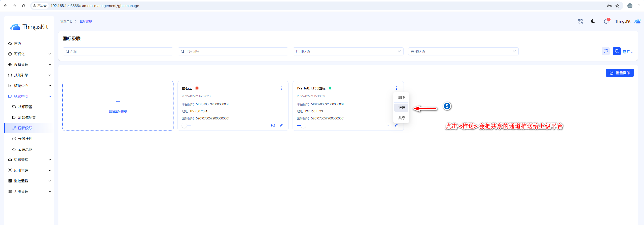Viewport: 644px width, 225px height.
Task: Click 创建国标级联 add card
Action: coord(118,106)
